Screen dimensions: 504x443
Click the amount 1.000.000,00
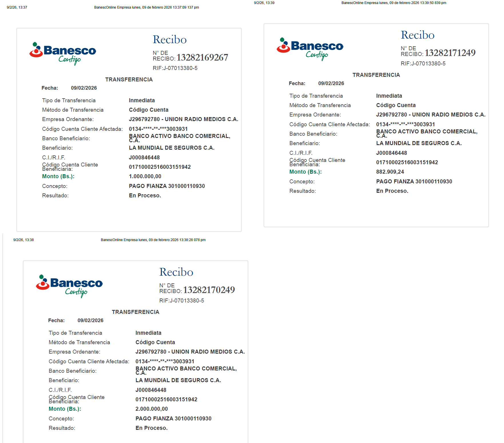pyautogui.click(x=145, y=177)
